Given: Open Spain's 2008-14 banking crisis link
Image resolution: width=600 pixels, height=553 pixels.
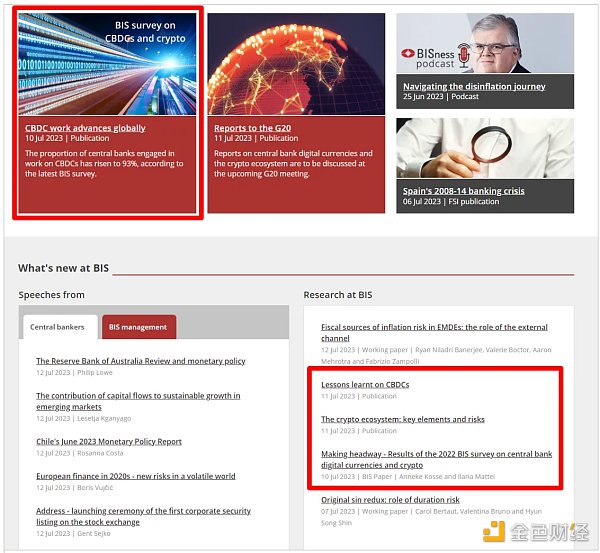Looking at the screenshot, I should pyautogui.click(x=463, y=191).
